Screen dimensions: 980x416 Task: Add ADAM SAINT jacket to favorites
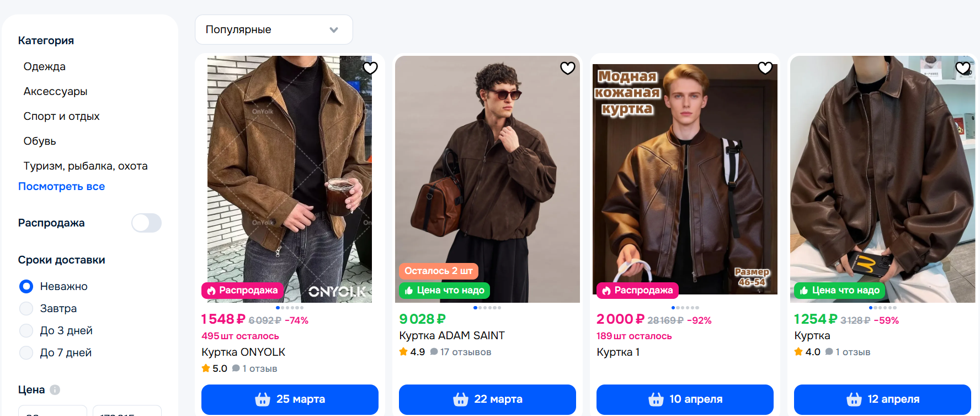[x=568, y=68]
